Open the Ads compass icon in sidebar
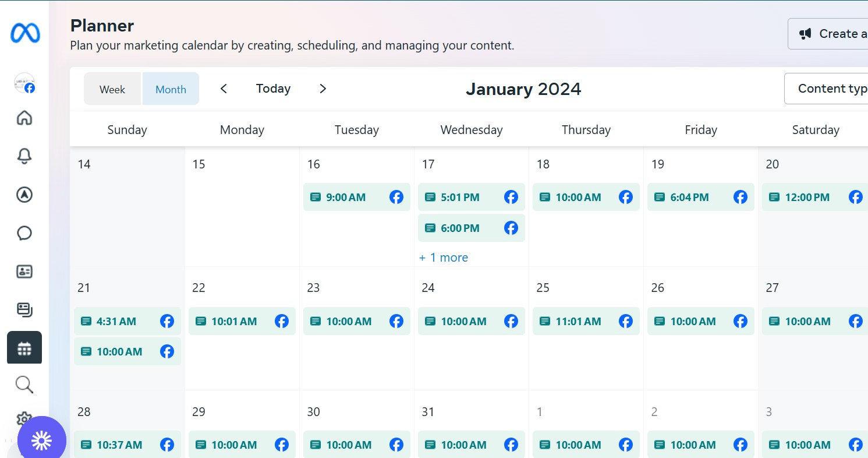The image size is (868, 458). tap(24, 195)
